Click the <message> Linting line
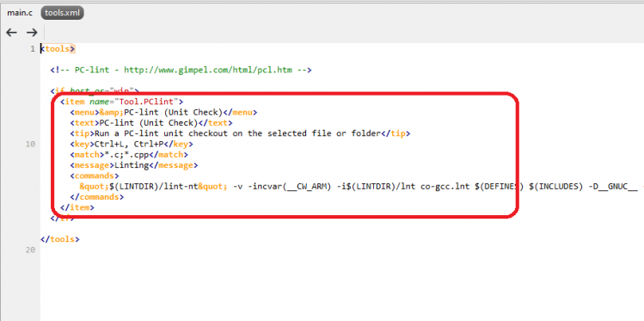The height and width of the screenshot is (321, 644). pyautogui.click(x=134, y=165)
